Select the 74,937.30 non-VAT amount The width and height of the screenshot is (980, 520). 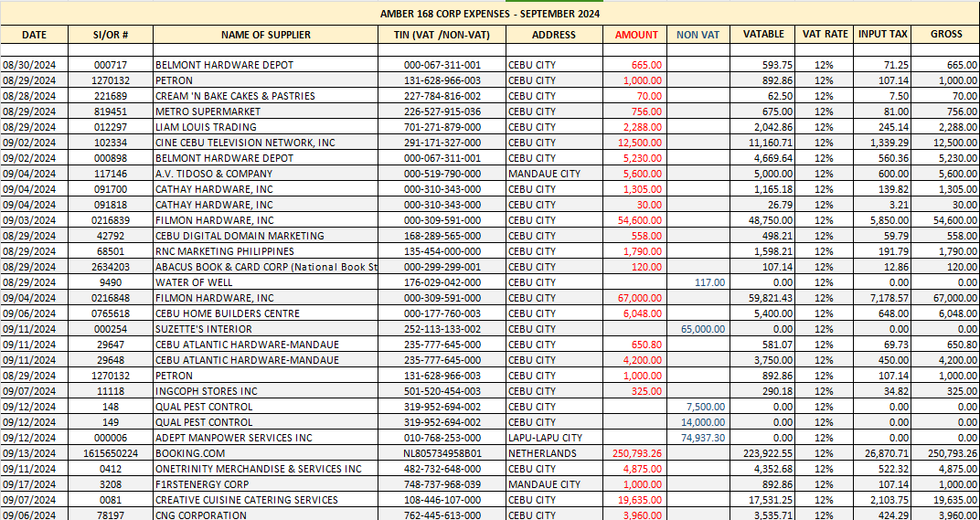click(x=698, y=438)
